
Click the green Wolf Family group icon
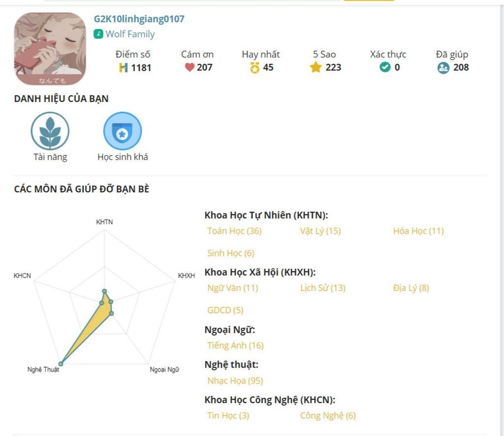98,34
